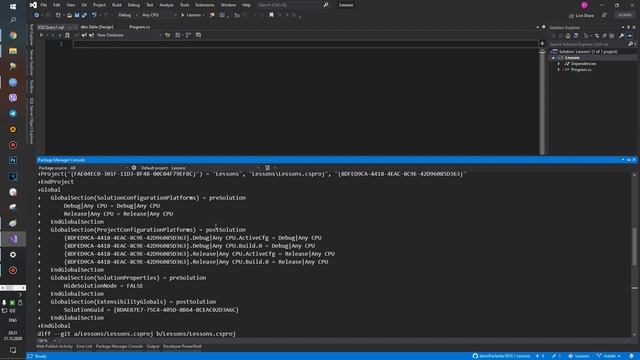Select Dependencies in Solution Explorer

(583, 64)
